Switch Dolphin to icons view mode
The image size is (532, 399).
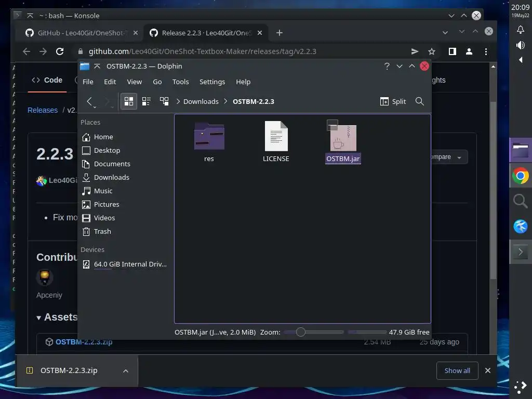point(129,101)
